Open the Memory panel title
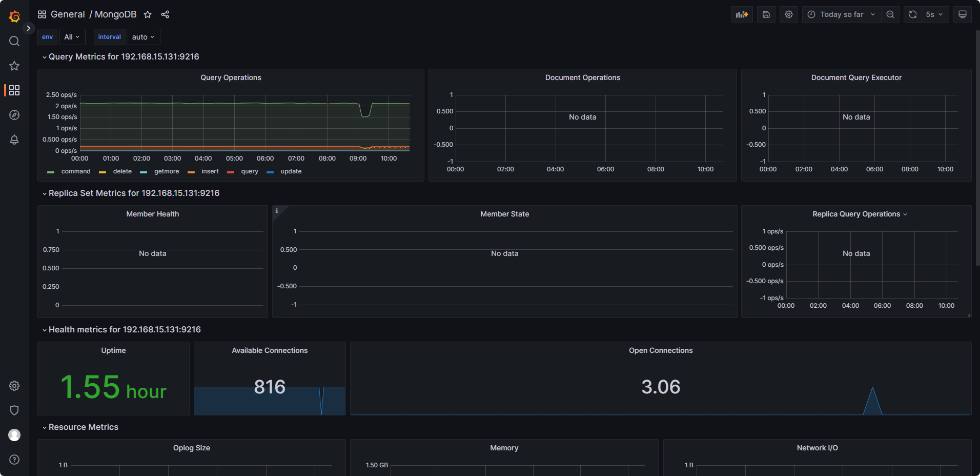This screenshot has width=980, height=476. pos(504,448)
